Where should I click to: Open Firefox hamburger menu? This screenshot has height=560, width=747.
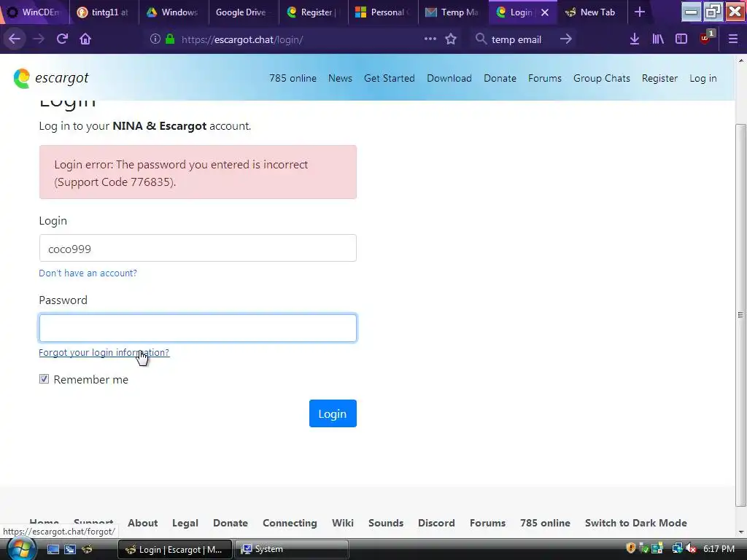pos(732,39)
